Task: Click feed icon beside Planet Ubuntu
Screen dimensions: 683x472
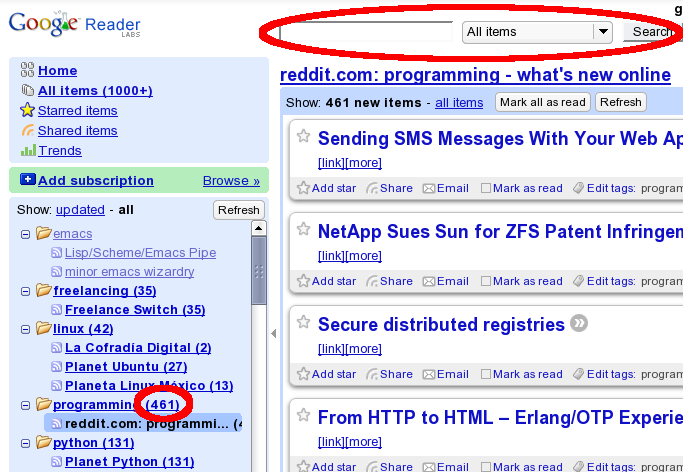Action: [56, 367]
